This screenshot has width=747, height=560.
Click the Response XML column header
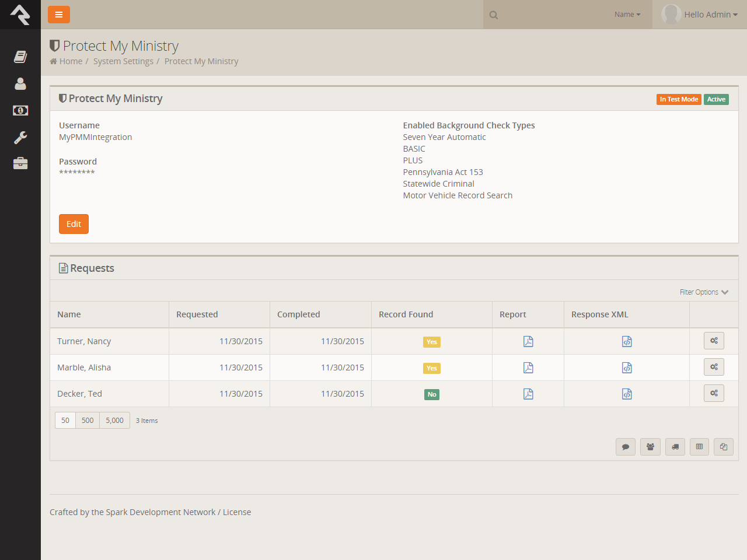(x=599, y=314)
